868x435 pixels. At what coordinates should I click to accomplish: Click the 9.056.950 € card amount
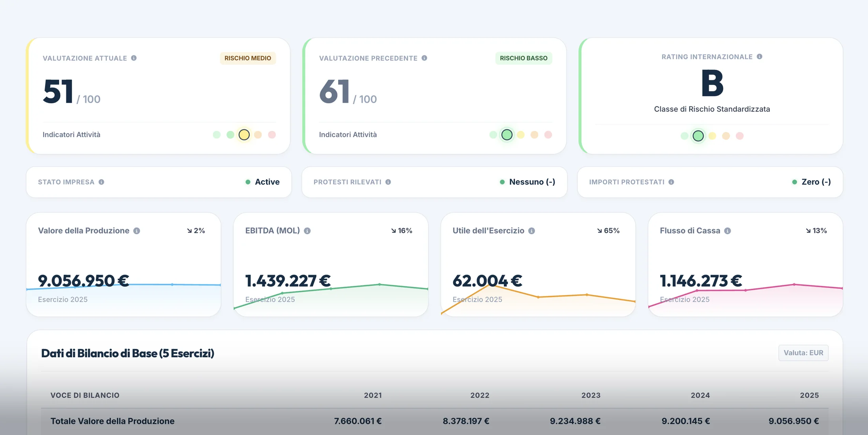[83, 281]
